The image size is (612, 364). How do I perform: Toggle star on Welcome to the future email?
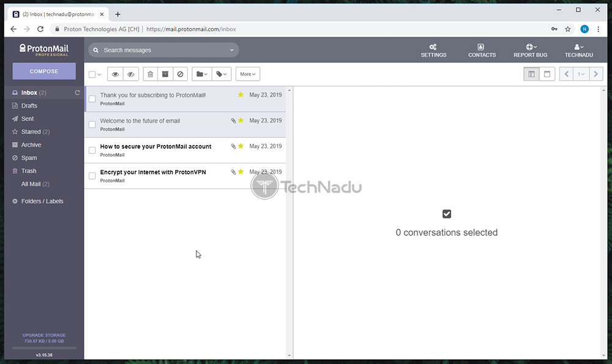click(x=241, y=121)
